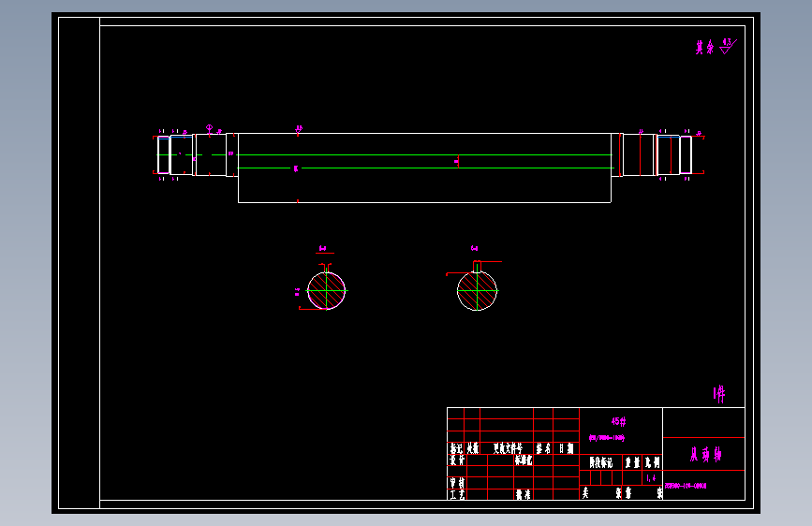Select the 45# material text
812x526 pixels.
(x=618, y=421)
